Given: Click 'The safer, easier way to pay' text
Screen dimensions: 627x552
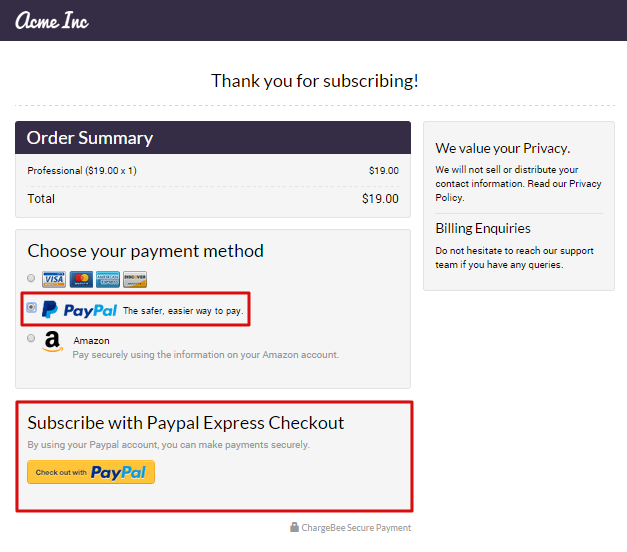Looking at the screenshot, I should (183, 311).
